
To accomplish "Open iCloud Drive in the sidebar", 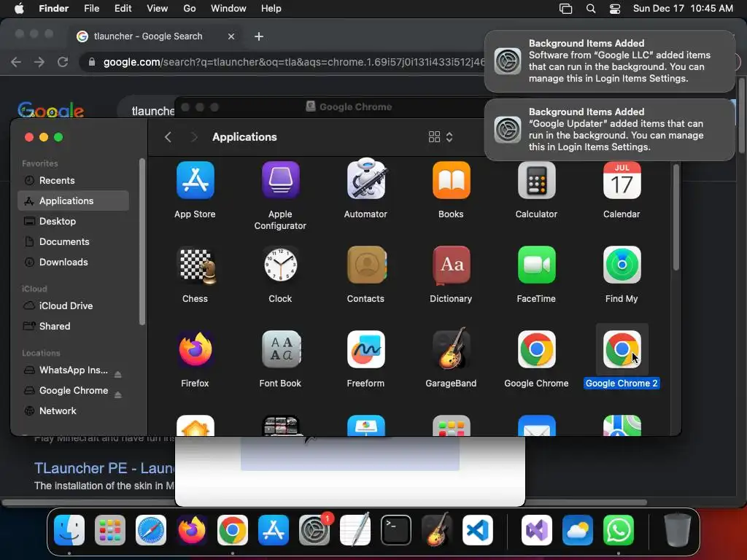I will 74,306.
